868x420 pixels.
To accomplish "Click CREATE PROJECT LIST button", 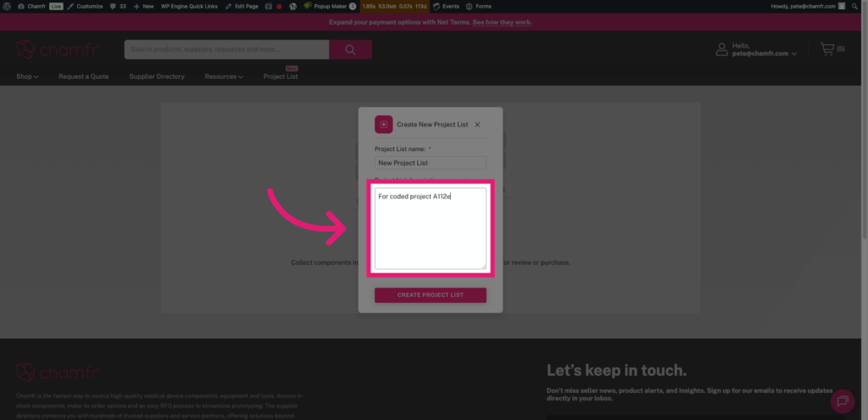I will (x=430, y=294).
